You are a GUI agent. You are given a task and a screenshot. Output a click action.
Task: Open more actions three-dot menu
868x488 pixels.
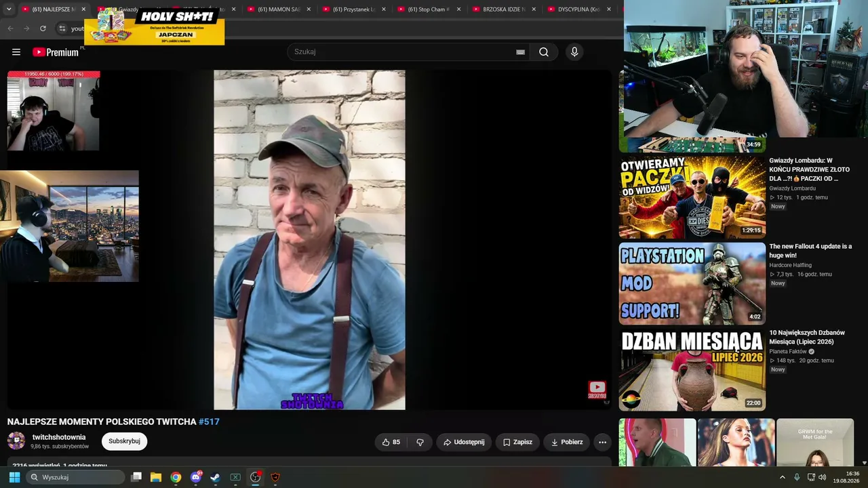click(x=602, y=442)
